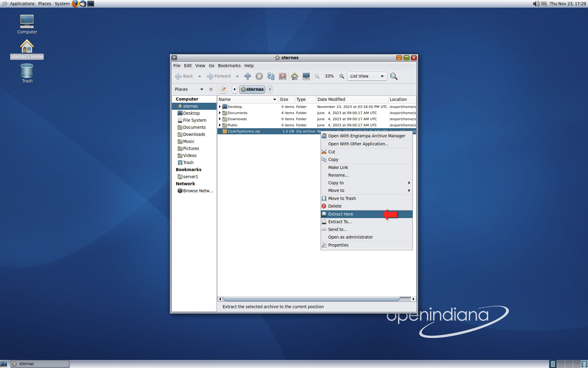Click the sternas path bar button
The height and width of the screenshot is (368, 588).
click(x=252, y=89)
